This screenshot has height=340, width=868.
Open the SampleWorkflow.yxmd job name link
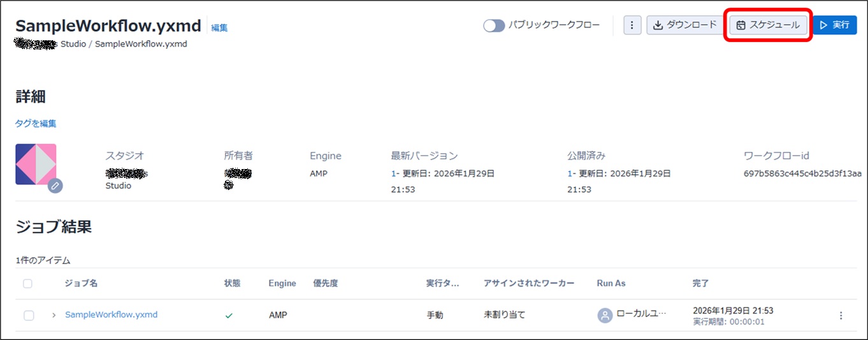click(x=111, y=314)
